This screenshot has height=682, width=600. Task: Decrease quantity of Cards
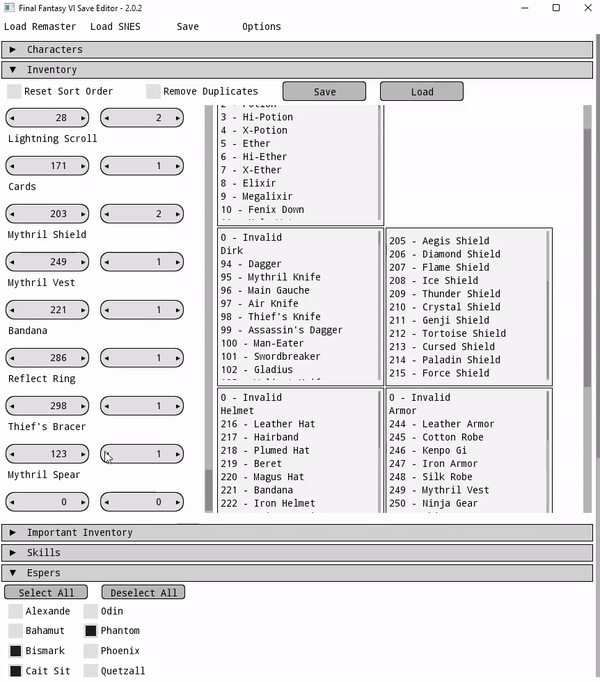(107, 166)
